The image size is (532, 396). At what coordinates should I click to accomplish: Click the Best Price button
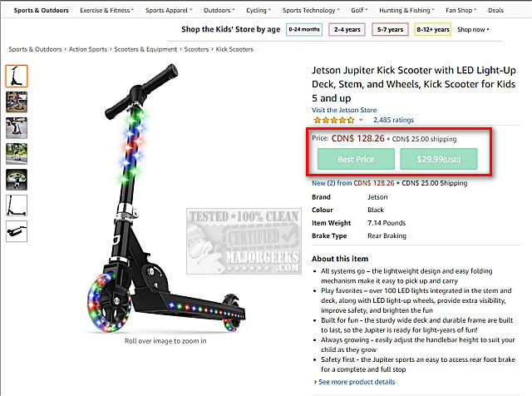(355, 159)
